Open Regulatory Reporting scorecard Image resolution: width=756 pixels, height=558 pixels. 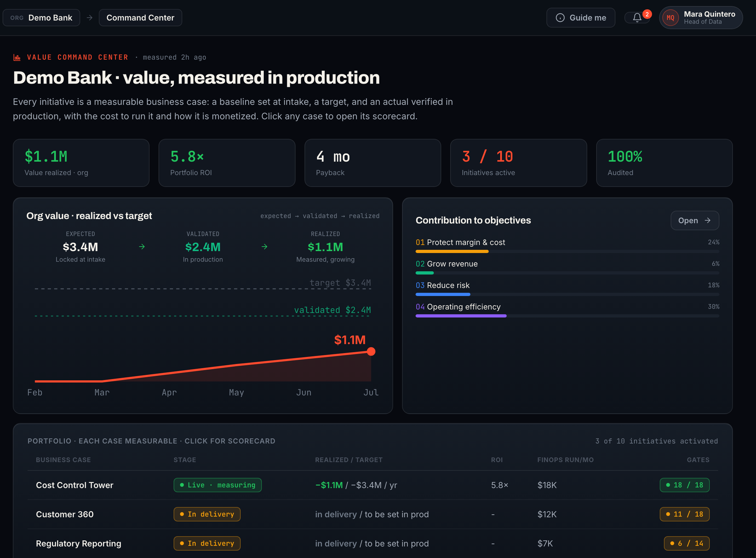pos(373,543)
